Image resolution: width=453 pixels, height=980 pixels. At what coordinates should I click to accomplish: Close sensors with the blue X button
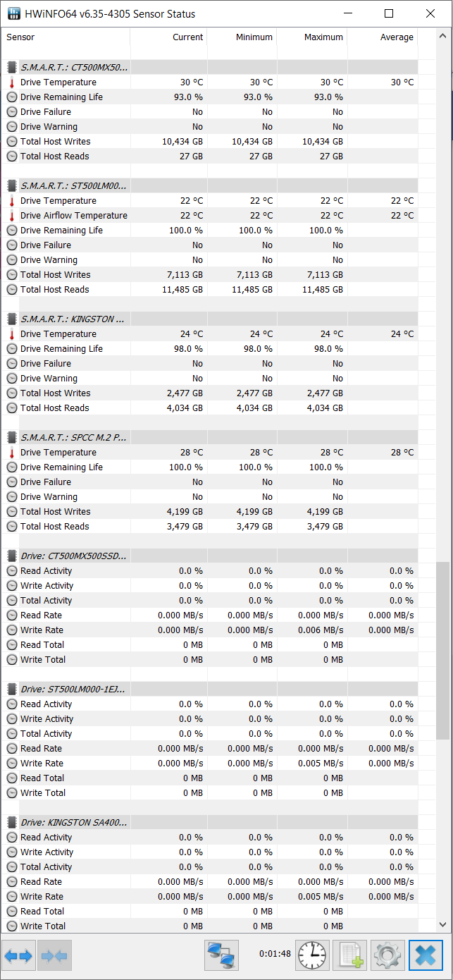[426, 956]
